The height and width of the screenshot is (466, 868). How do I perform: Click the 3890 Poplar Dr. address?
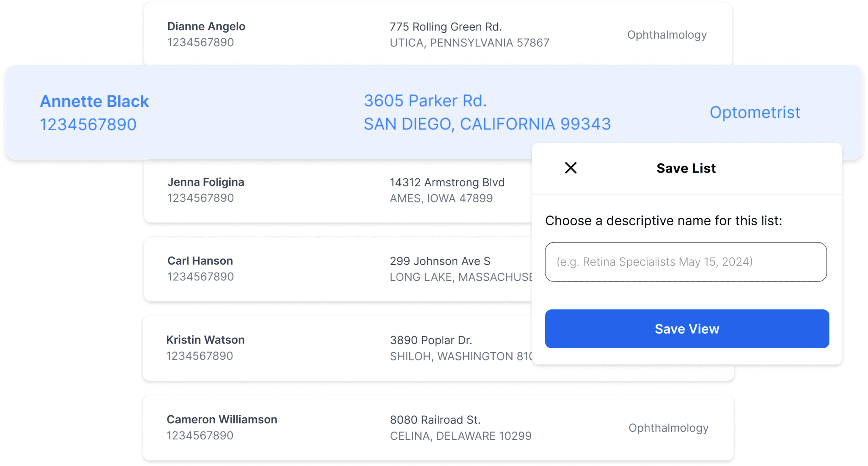431,340
